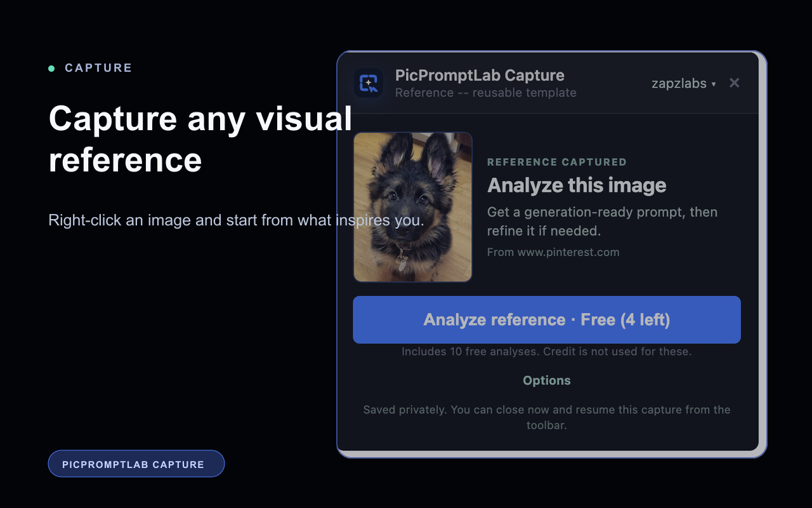
Task: Click the green dot CAPTURE label
Action: tap(90, 68)
